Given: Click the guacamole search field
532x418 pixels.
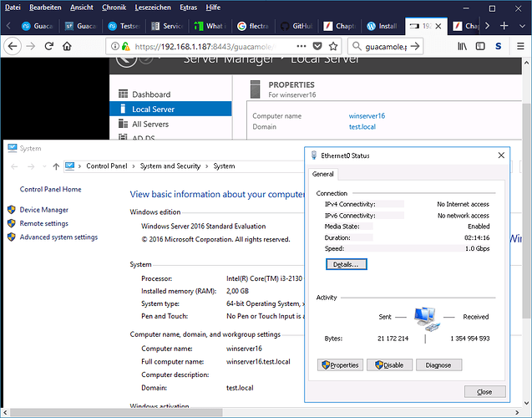Looking at the screenshot, I should 386,47.
